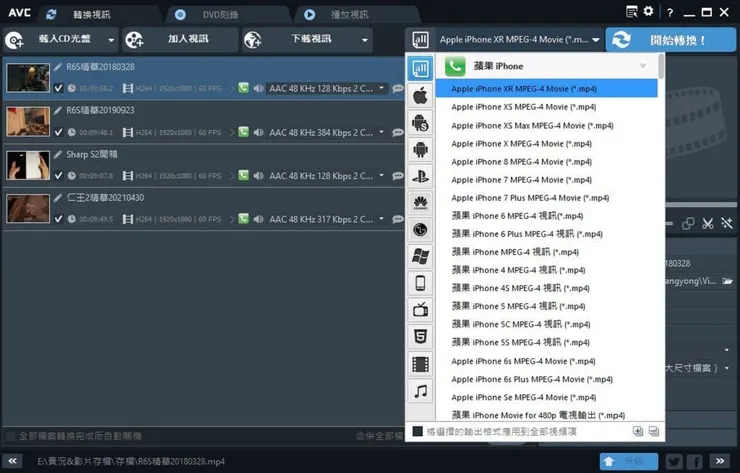Select the Android devices category icon
Viewport: 740px width, 473px height.
coord(420,150)
